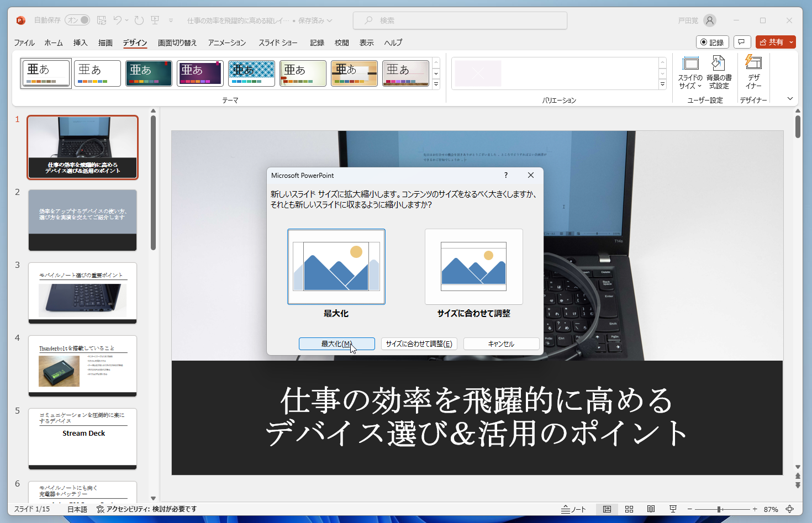This screenshot has height=523, width=812.
Task: Cancel the dialog with キャンセル
Action: [x=502, y=344]
